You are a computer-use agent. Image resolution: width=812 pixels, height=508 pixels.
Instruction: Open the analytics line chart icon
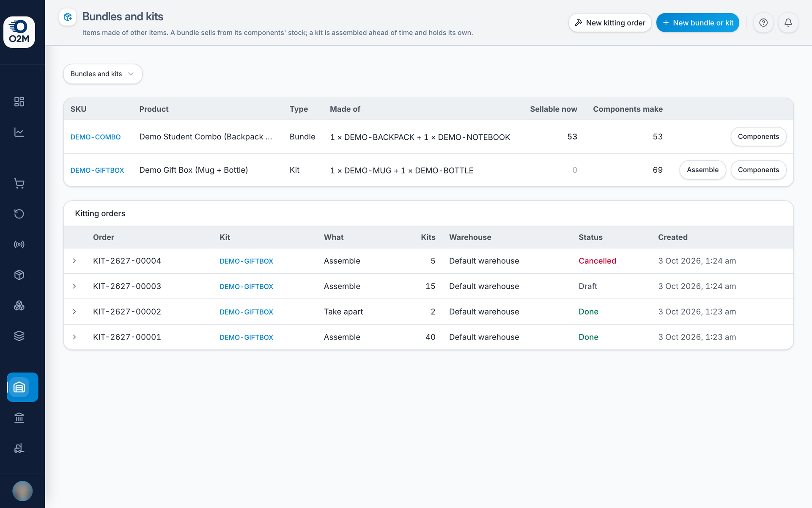click(x=19, y=132)
